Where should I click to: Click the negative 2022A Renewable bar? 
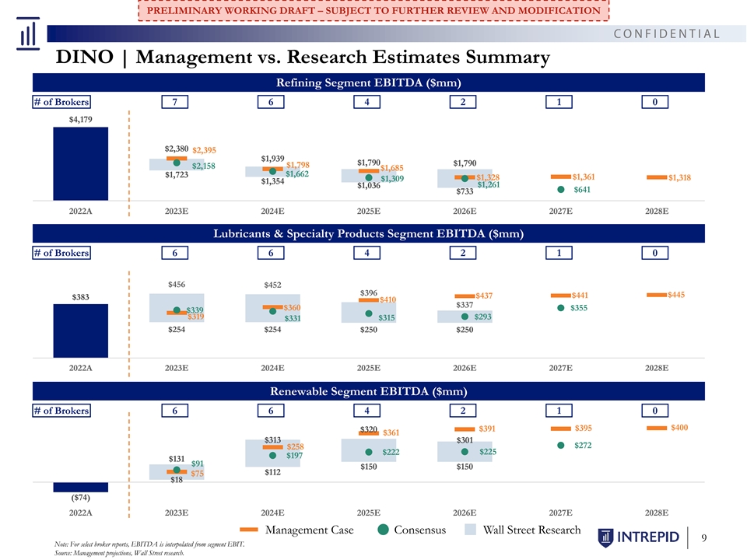(x=80, y=487)
